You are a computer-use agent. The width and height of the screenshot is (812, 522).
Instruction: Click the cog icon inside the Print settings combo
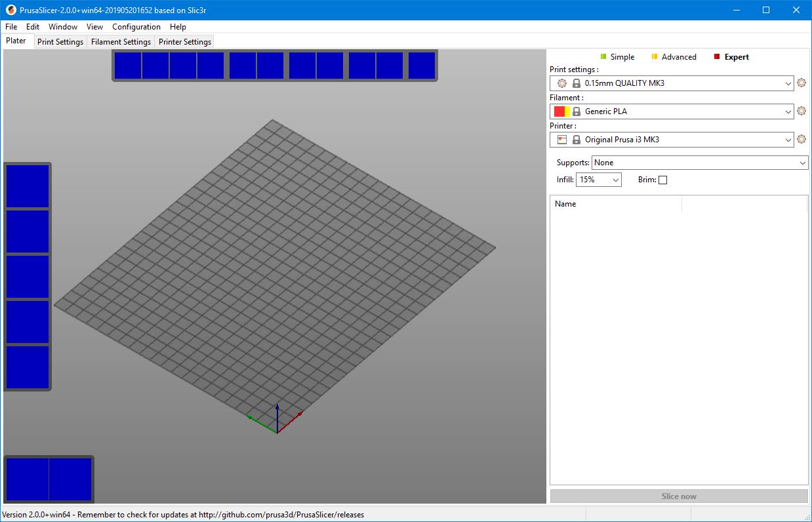tap(561, 83)
